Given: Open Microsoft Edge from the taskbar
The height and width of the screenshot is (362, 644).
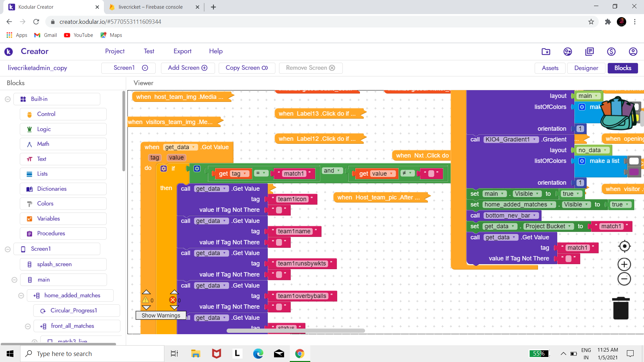Looking at the screenshot, I should [x=258, y=354].
